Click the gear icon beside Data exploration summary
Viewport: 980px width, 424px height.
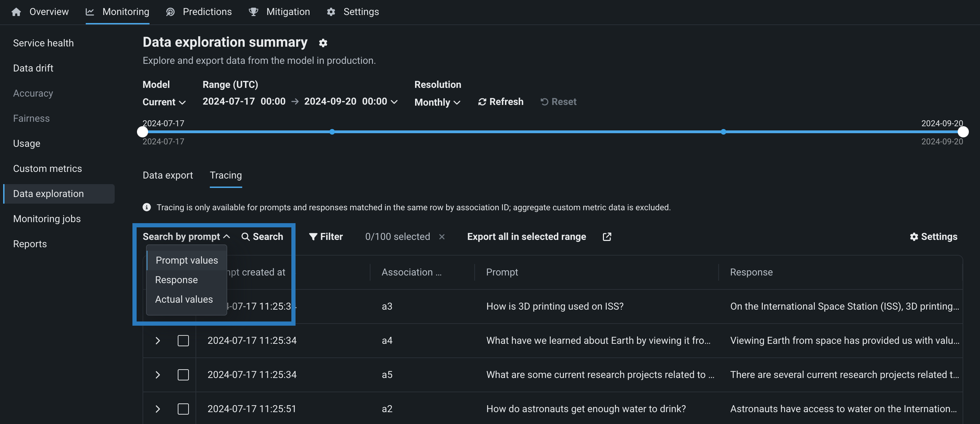[323, 43]
